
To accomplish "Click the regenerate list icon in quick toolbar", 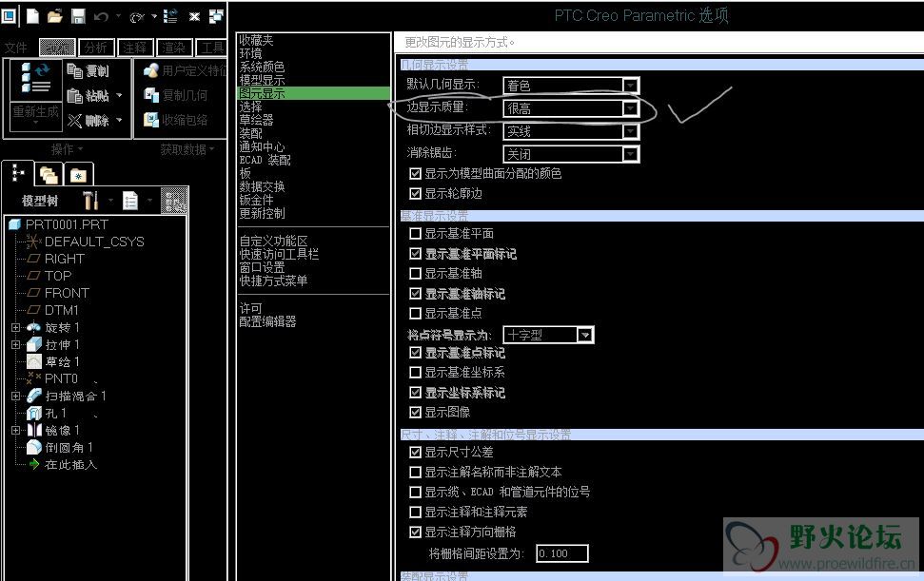I will coord(170,16).
